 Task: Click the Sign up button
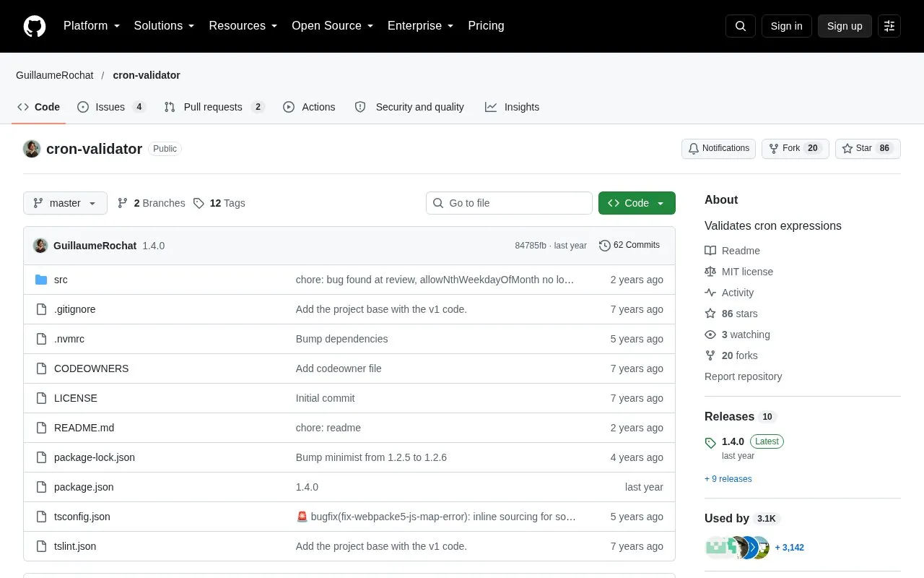click(x=845, y=26)
